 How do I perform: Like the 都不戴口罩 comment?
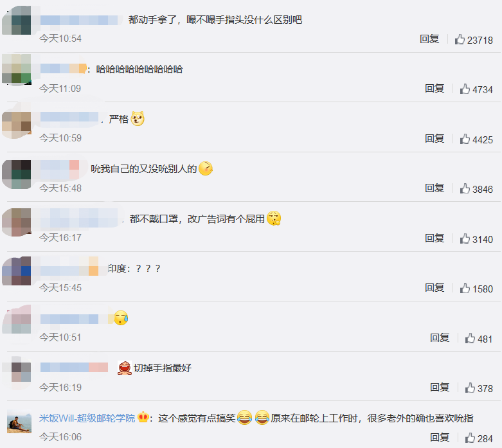(x=465, y=238)
